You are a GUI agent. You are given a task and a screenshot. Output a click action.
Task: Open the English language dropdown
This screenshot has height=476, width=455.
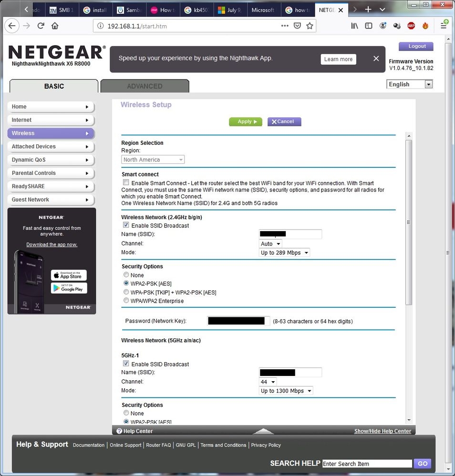(x=409, y=84)
